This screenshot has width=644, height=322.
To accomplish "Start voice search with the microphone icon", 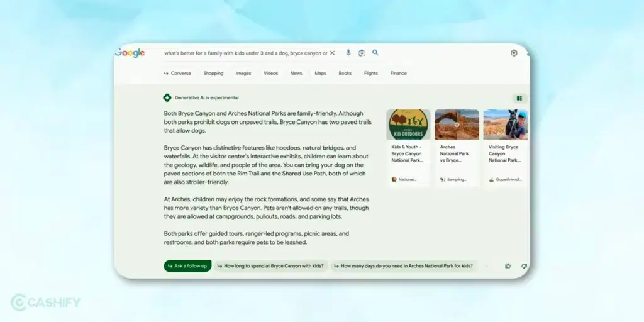I will click(x=348, y=53).
